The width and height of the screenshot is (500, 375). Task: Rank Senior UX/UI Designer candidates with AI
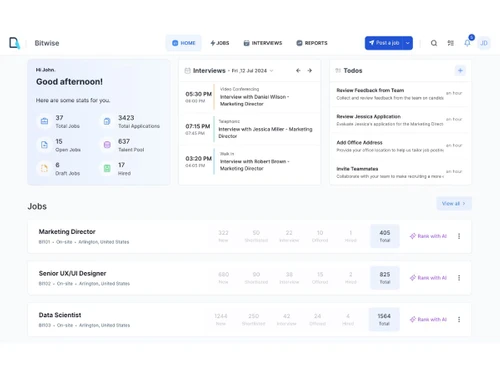(428, 278)
